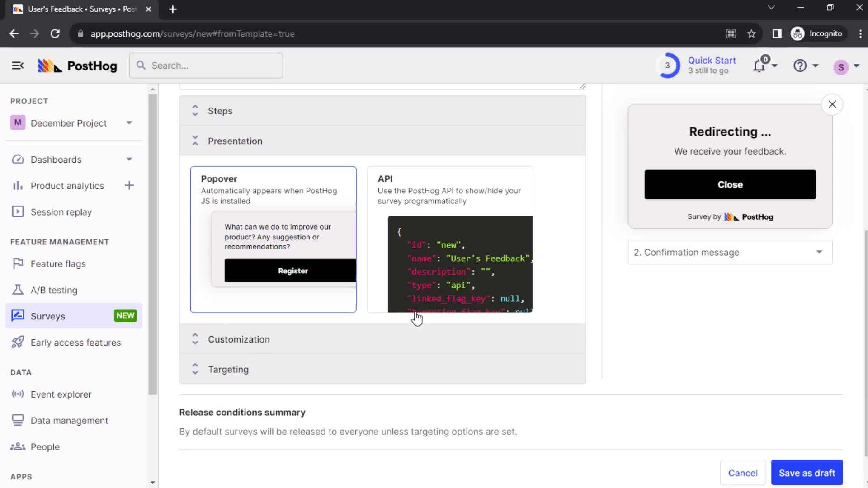The width and height of the screenshot is (868, 488).
Task: Expand the Customization section
Action: [x=196, y=339]
